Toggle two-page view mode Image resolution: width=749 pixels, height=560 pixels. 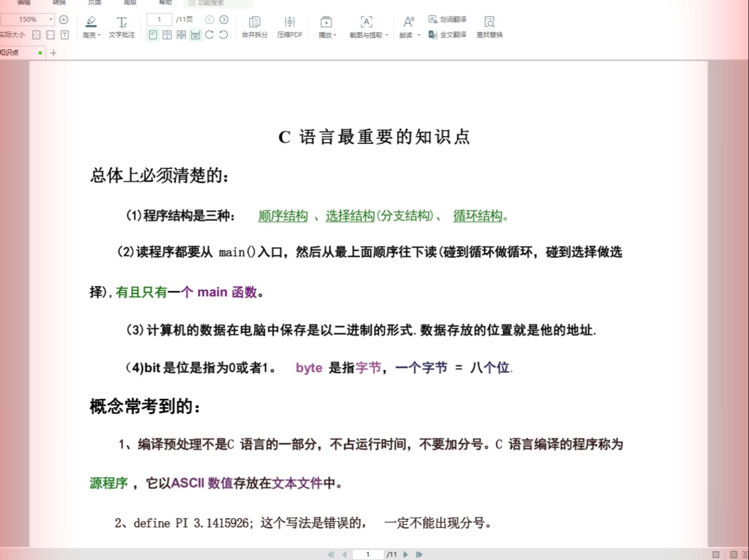click(167, 35)
